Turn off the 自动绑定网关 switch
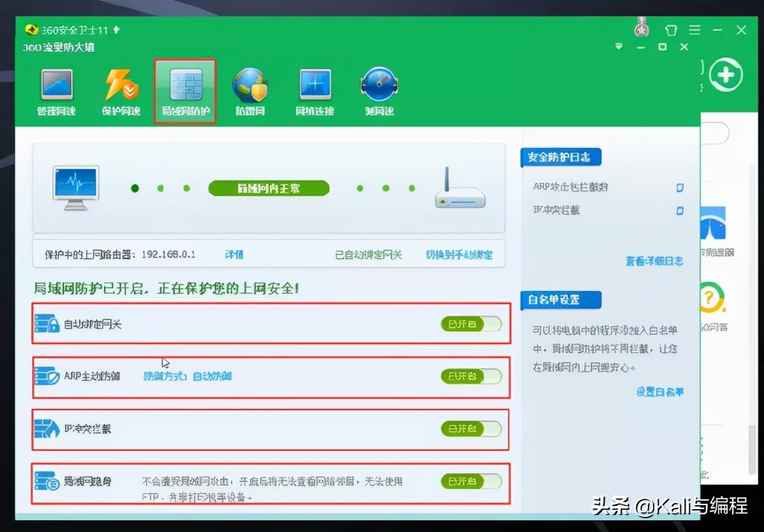Screen dimensions: 764x532 470,324
